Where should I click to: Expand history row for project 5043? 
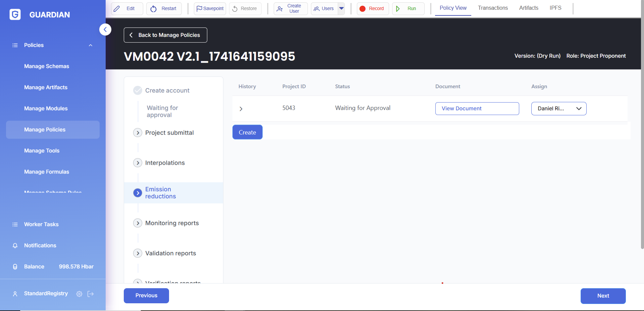[241, 109]
